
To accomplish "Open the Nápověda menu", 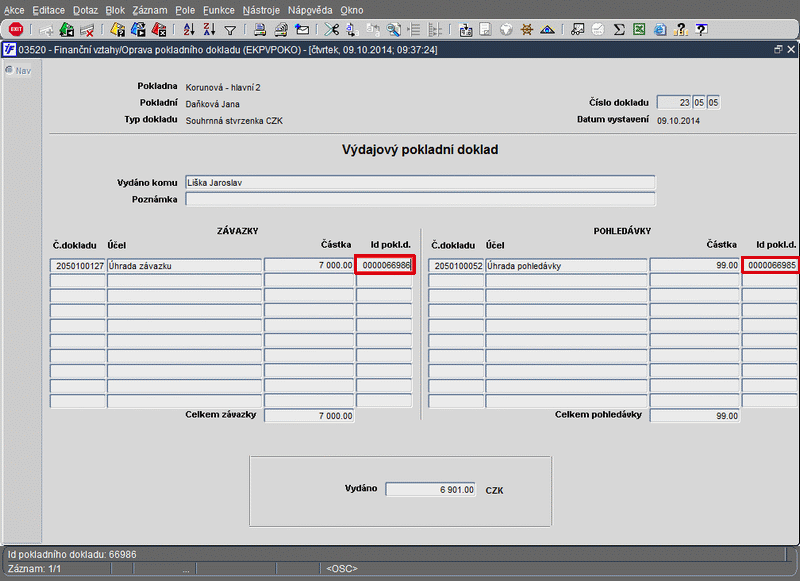I will (x=310, y=10).
